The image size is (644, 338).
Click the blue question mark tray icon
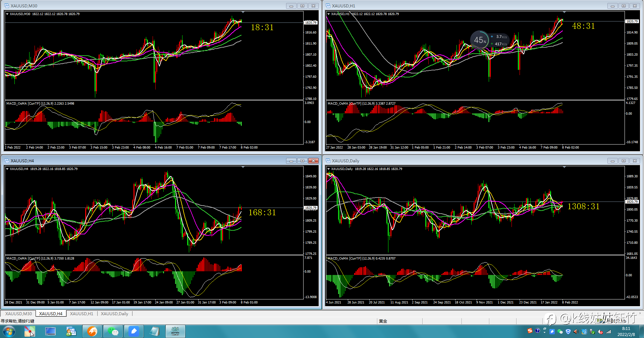pyautogui.click(x=537, y=331)
